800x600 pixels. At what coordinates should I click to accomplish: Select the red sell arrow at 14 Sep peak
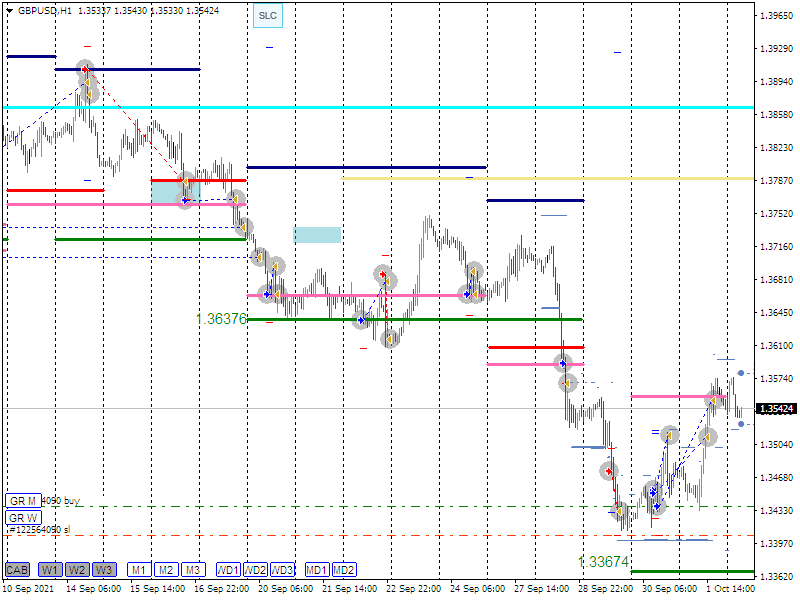[x=84, y=68]
